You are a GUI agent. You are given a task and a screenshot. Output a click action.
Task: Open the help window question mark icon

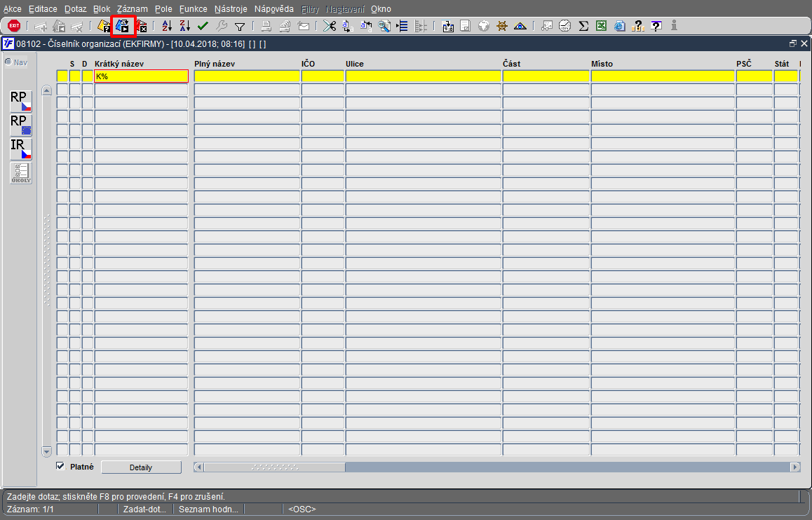click(x=656, y=26)
